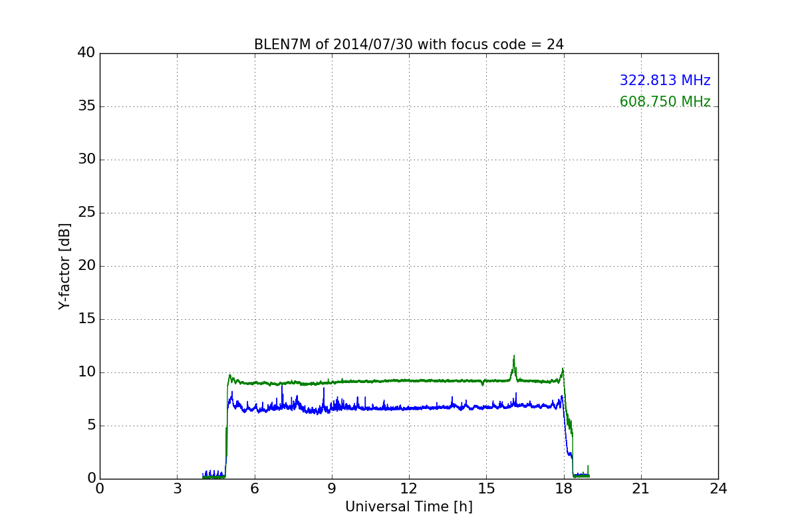The width and height of the screenshot is (798, 532).
Task: Click the Universal Time [h] axis label
Action: coord(409,507)
